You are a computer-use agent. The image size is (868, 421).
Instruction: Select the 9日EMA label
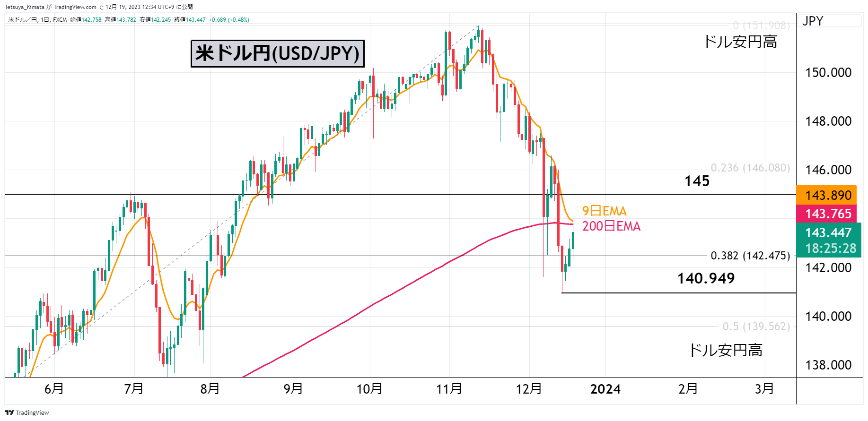(604, 211)
